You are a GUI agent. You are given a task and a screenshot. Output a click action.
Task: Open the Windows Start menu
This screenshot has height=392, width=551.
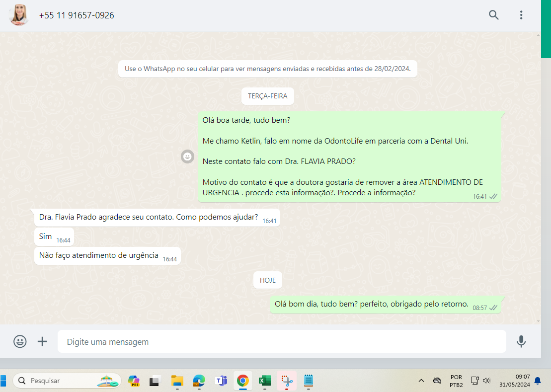point(3,381)
